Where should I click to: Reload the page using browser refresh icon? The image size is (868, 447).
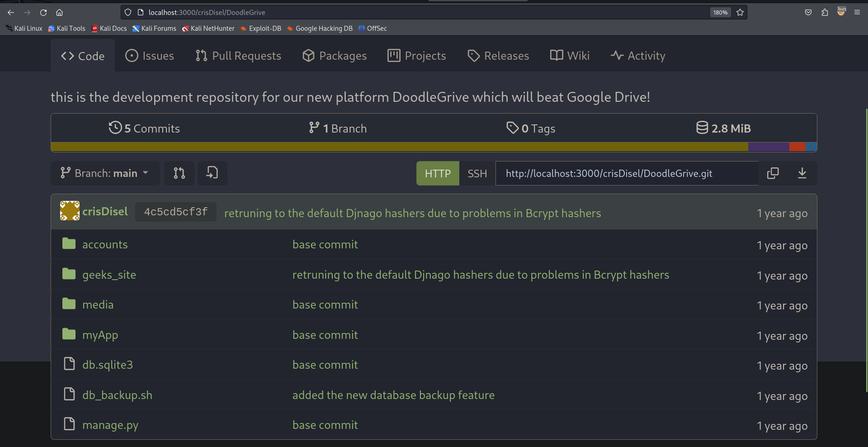(43, 12)
